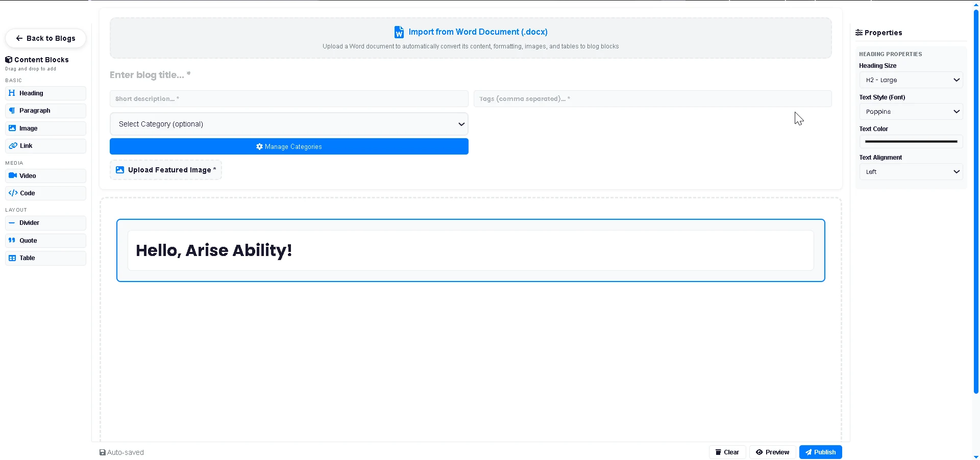Screen dimensions: 980x460
Task: Add an Image content block
Action: (45, 129)
